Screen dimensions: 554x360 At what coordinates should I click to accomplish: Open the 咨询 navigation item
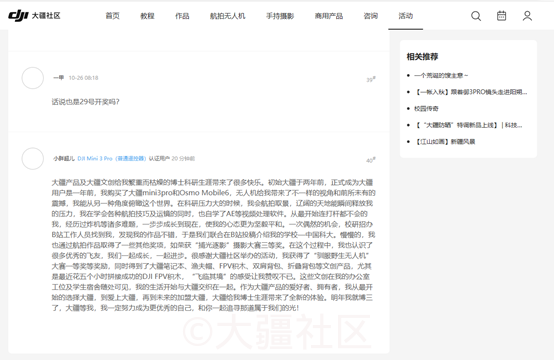coord(371,16)
